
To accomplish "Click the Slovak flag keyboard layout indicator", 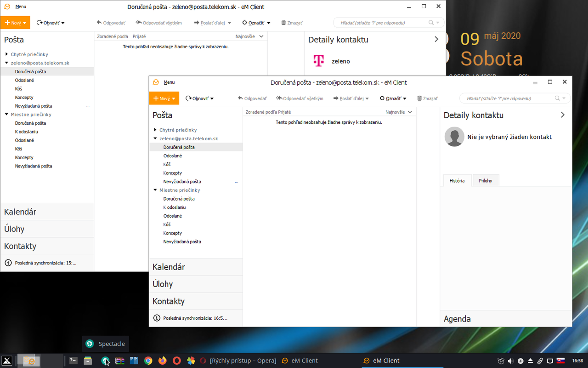I will tap(560, 361).
